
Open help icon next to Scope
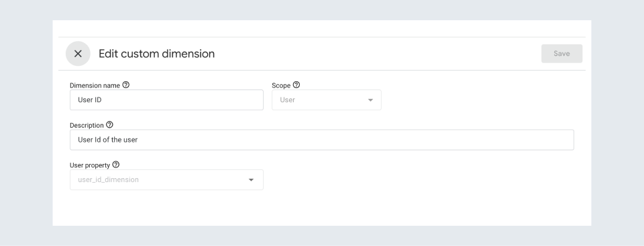(297, 85)
